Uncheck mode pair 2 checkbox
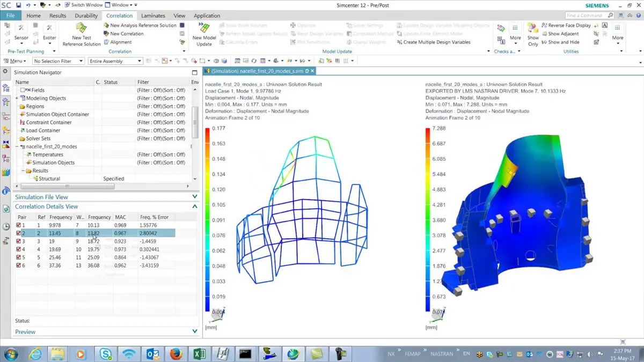Viewport: 644px width, 362px height. coord(19,233)
